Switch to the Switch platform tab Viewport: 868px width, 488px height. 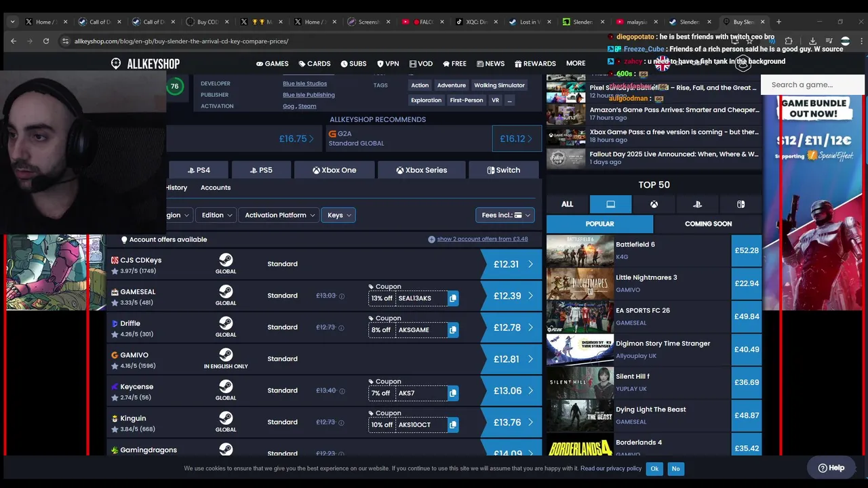click(x=504, y=170)
